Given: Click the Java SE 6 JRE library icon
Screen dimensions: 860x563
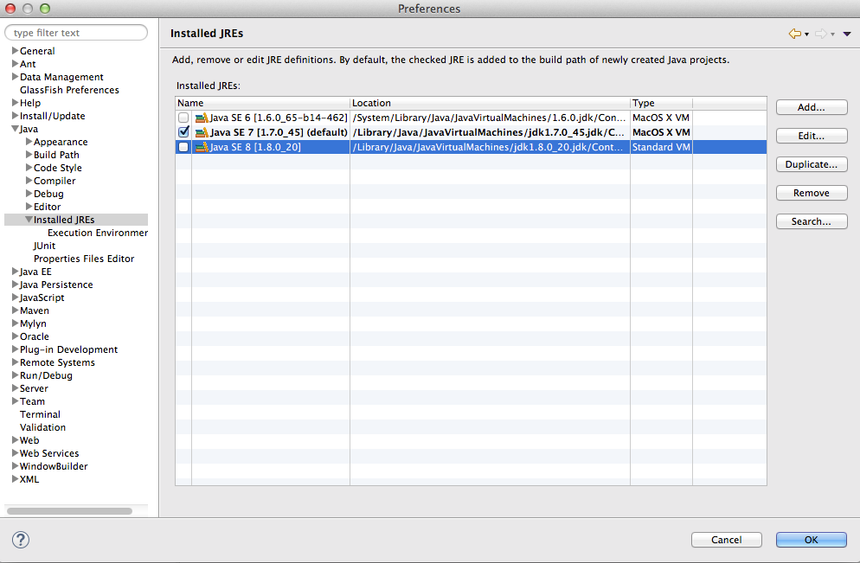Looking at the screenshot, I should [201, 118].
